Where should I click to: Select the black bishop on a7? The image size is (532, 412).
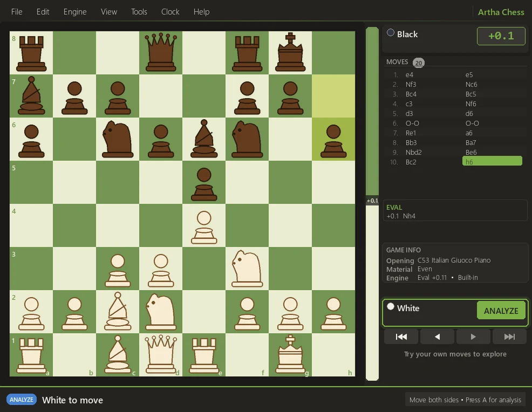pos(31,95)
